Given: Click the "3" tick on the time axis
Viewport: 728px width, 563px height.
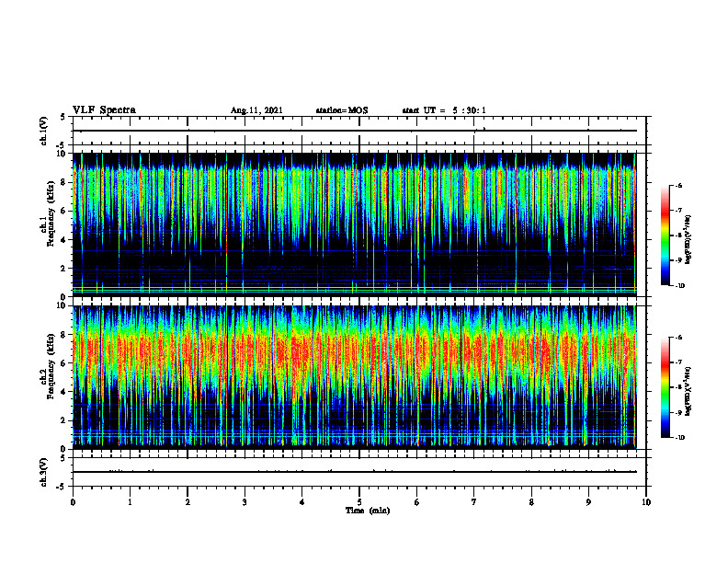Looking at the screenshot, I should pyautogui.click(x=245, y=502).
